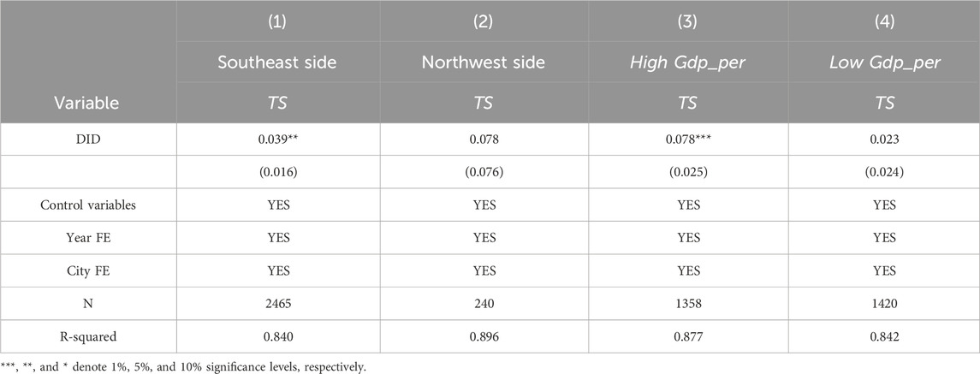The height and width of the screenshot is (374, 980).
Task: Click the Year FE row label
Action: 88,238
